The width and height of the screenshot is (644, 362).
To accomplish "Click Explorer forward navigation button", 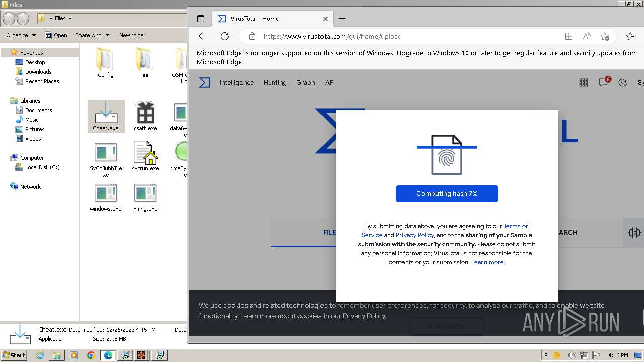I will [23, 19].
